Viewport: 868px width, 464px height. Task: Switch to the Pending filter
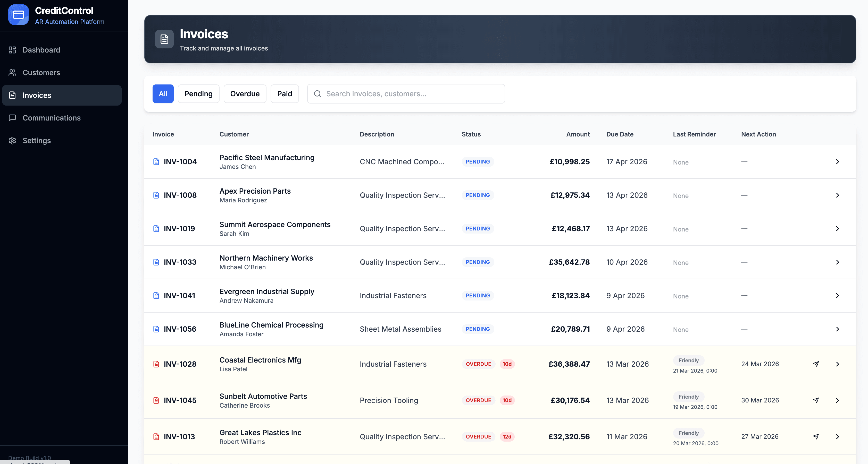pos(198,94)
